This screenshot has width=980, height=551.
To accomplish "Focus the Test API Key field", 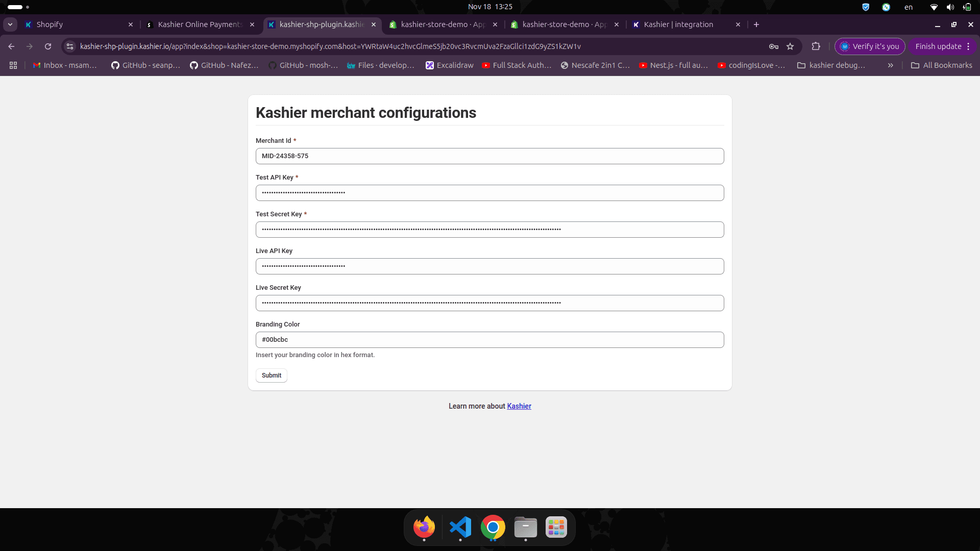I will 489,193.
